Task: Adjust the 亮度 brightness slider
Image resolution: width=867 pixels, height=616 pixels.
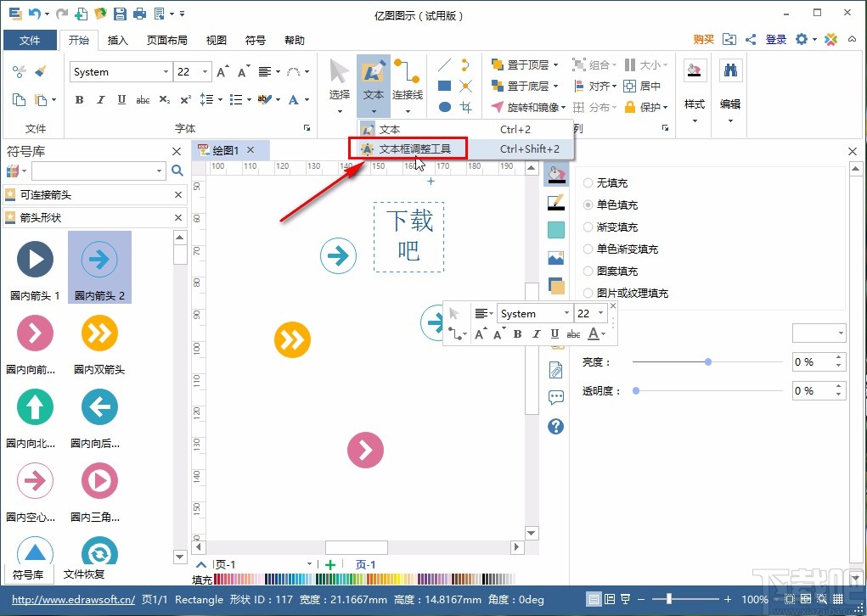Action: click(707, 361)
